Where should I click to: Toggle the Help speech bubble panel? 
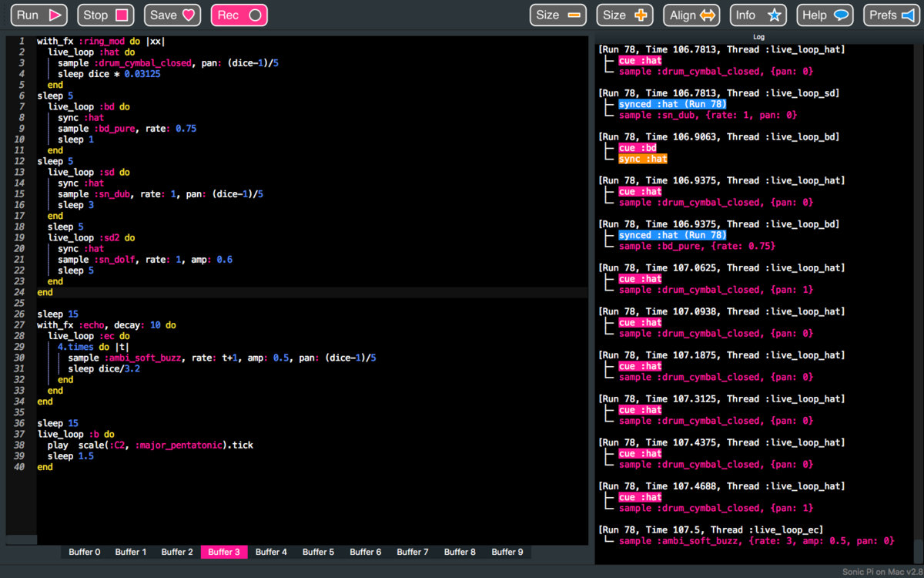pyautogui.click(x=824, y=15)
